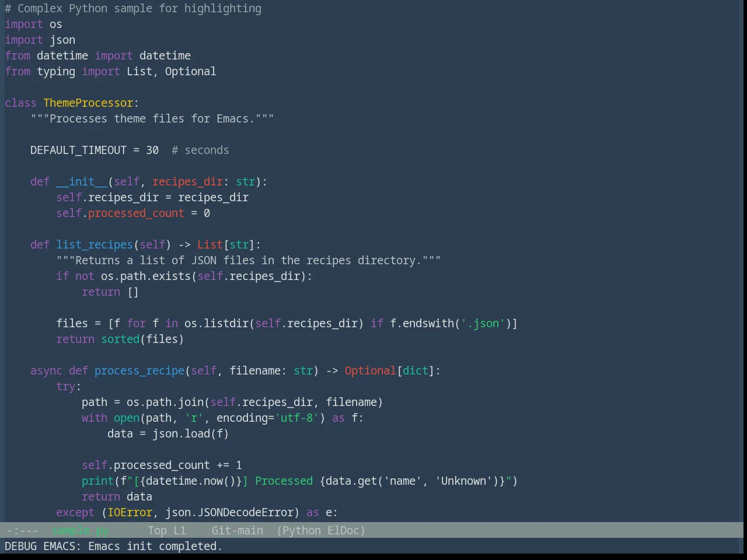Click the 'Optional' return type before [dict]
Image resolution: width=747 pixels, height=560 pixels.
(x=371, y=371)
